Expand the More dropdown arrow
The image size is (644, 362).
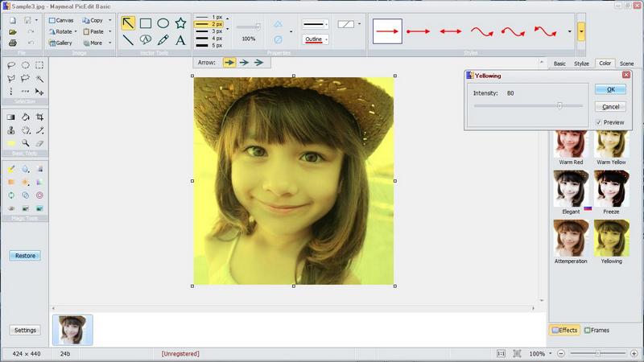[109, 43]
